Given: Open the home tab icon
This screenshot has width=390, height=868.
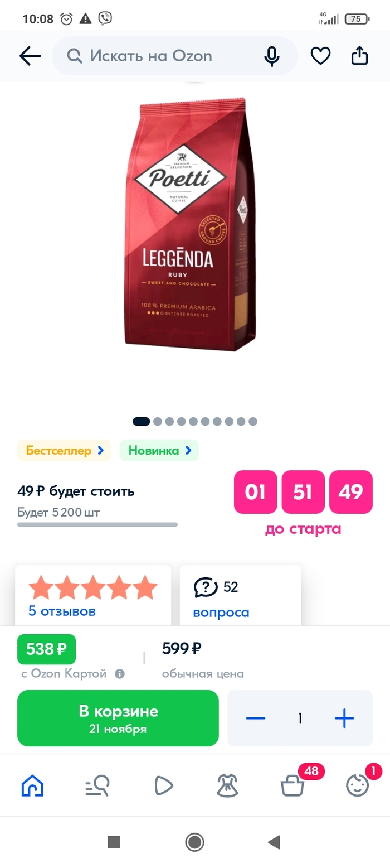Looking at the screenshot, I should point(32,786).
